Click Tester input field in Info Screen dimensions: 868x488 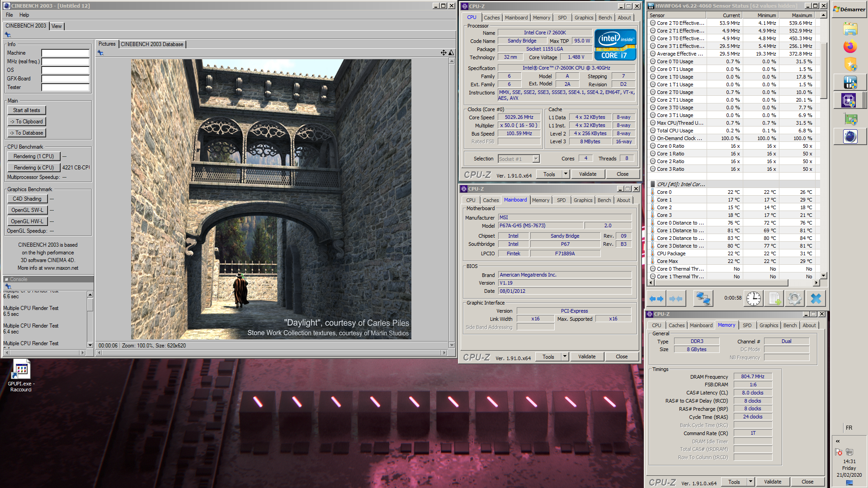[x=65, y=87]
